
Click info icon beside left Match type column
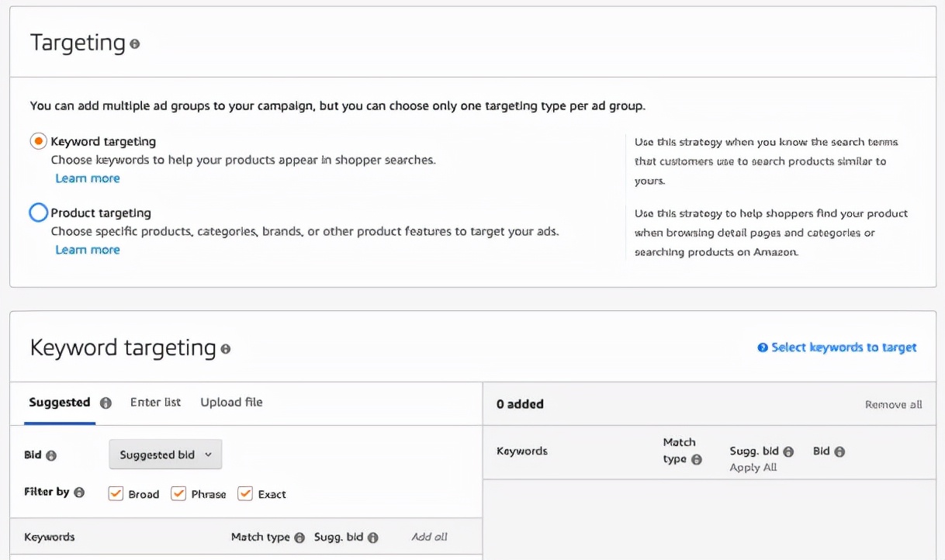tap(299, 538)
